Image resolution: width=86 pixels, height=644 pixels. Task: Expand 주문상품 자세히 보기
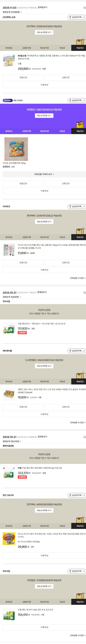44,174
